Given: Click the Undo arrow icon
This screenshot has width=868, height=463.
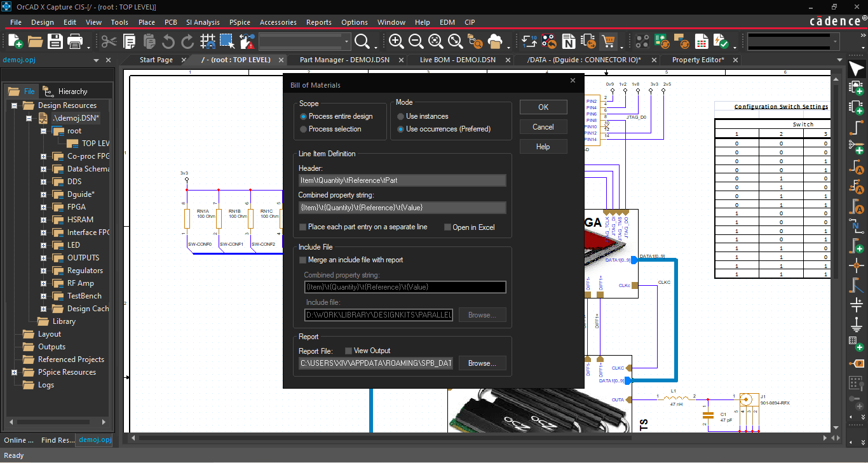Looking at the screenshot, I should click(x=168, y=42).
